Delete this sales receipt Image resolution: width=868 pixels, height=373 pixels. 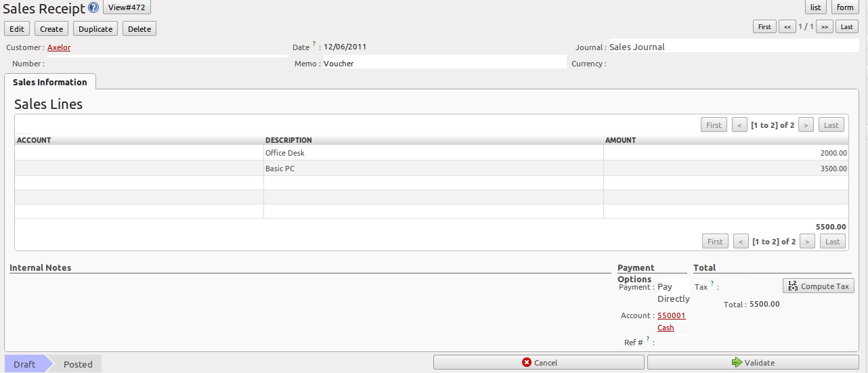coord(139,29)
